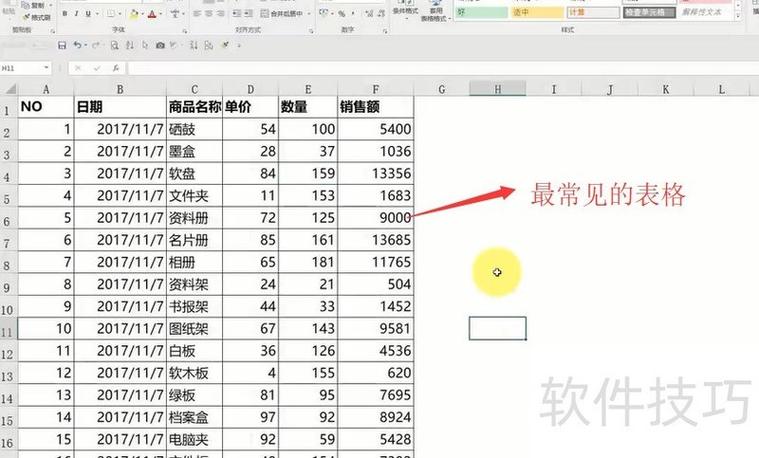The width and height of the screenshot is (759, 458).
Task: Apply cell borders with the border icon
Action: (110, 14)
